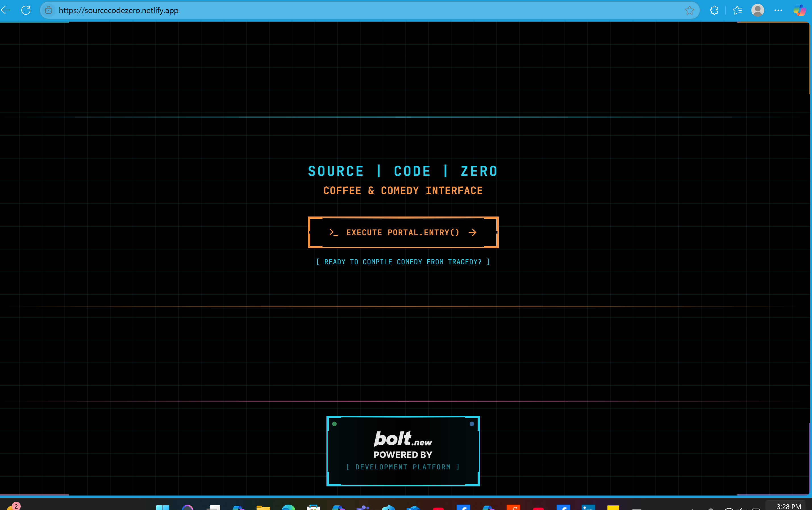The width and height of the screenshot is (812, 510).
Task: Bookmark page with star icon in address bar
Action: click(x=689, y=11)
